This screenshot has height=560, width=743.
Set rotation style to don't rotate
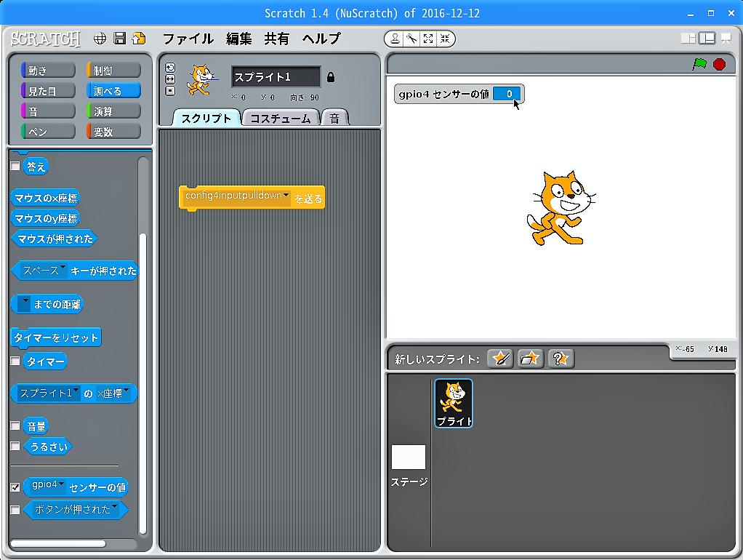coord(170,91)
